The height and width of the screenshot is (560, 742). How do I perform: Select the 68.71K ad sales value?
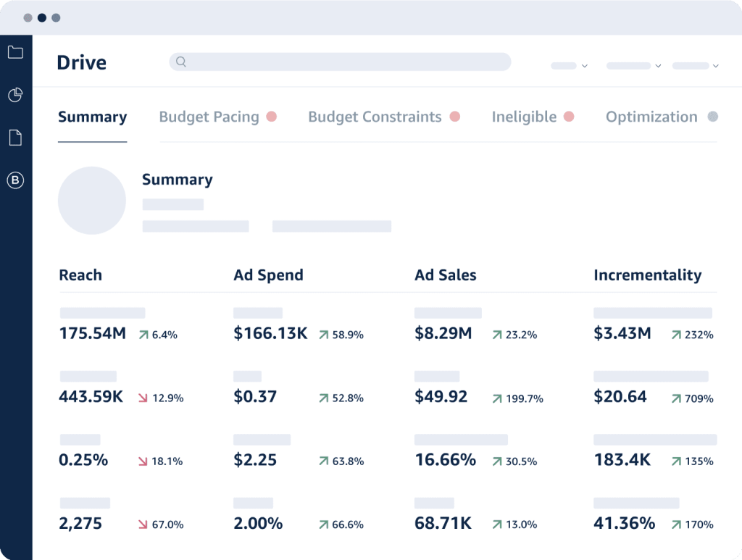[443, 524]
